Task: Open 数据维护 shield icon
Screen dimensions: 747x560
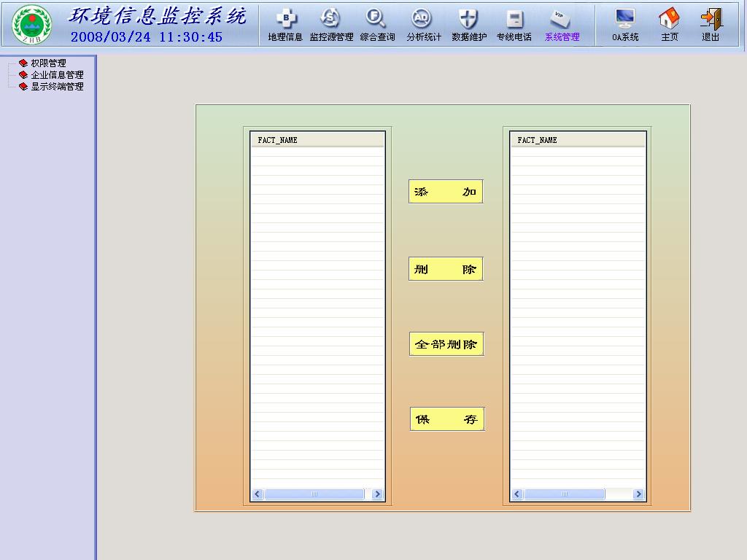Action: pyautogui.click(x=469, y=20)
